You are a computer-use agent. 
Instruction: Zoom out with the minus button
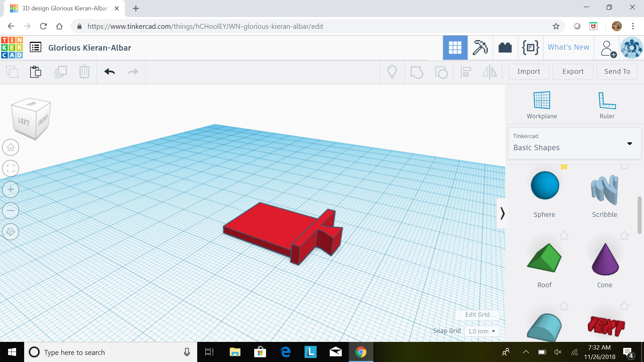click(11, 210)
